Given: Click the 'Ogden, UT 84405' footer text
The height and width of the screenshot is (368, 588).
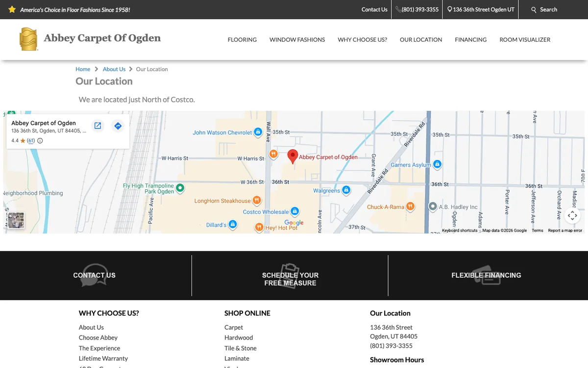Looking at the screenshot, I should tap(393, 336).
